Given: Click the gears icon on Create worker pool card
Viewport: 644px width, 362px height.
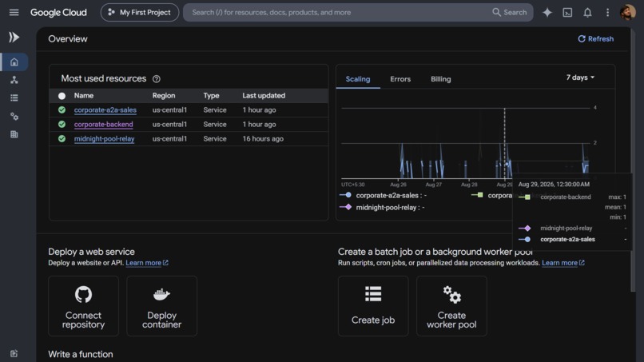Looking at the screenshot, I should click(x=451, y=295).
